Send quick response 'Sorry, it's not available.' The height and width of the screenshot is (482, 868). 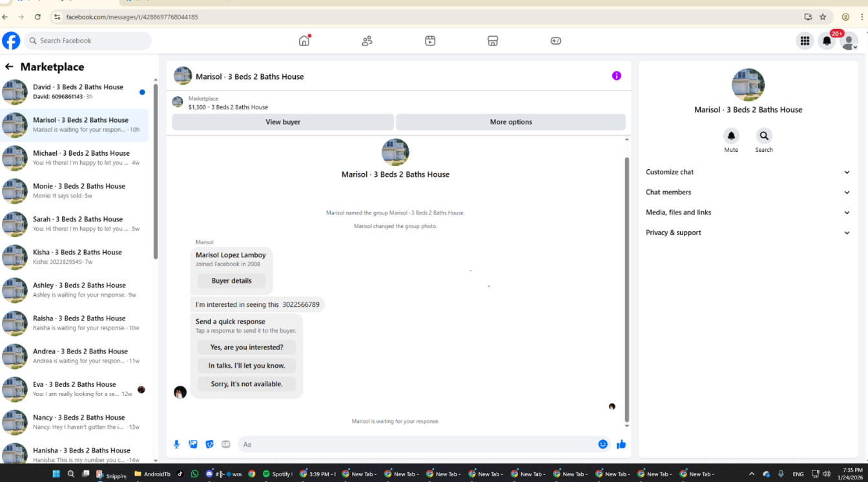pos(247,384)
